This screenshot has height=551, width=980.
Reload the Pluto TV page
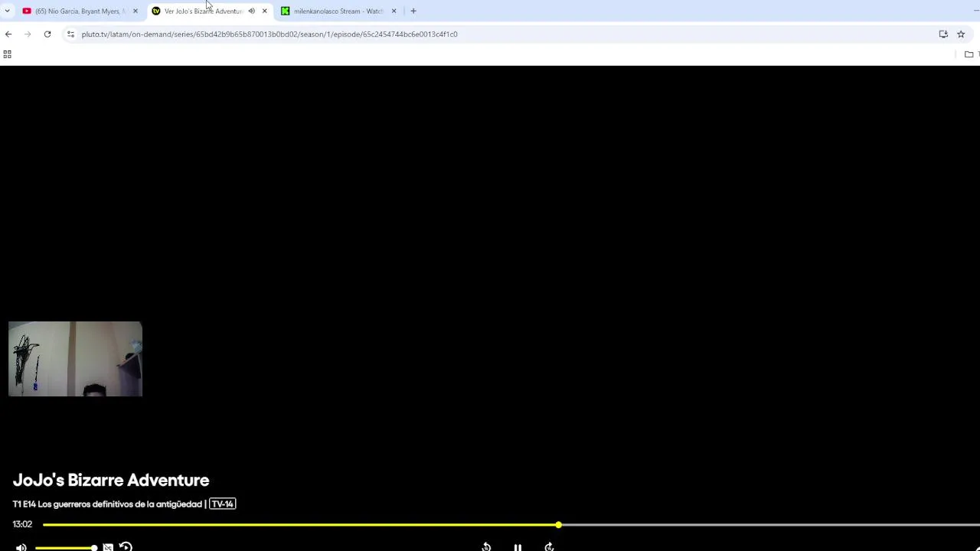[x=47, y=34]
